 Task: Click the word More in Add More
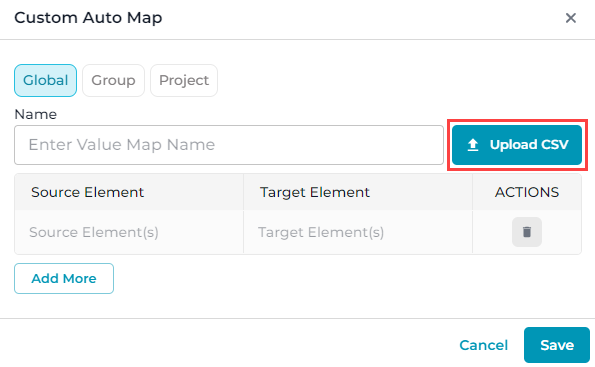coord(80,279)
